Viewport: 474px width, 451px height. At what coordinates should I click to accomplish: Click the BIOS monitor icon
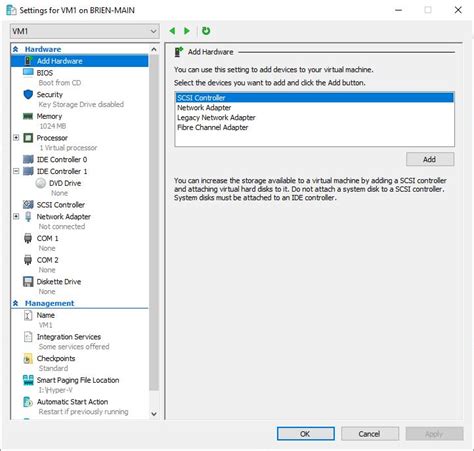pyautogui.click(x=28, y=72)
